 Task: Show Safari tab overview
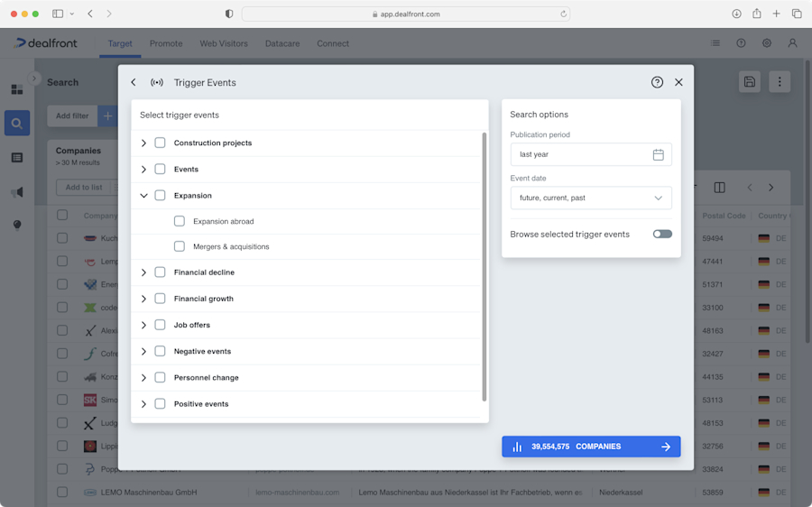[x=797, y=14]
